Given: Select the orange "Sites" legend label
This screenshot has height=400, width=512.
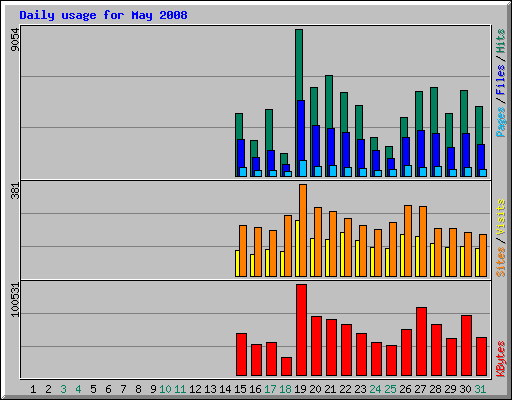Looking at the screenshot, I should pyautogui.click(x=501, y=262).
